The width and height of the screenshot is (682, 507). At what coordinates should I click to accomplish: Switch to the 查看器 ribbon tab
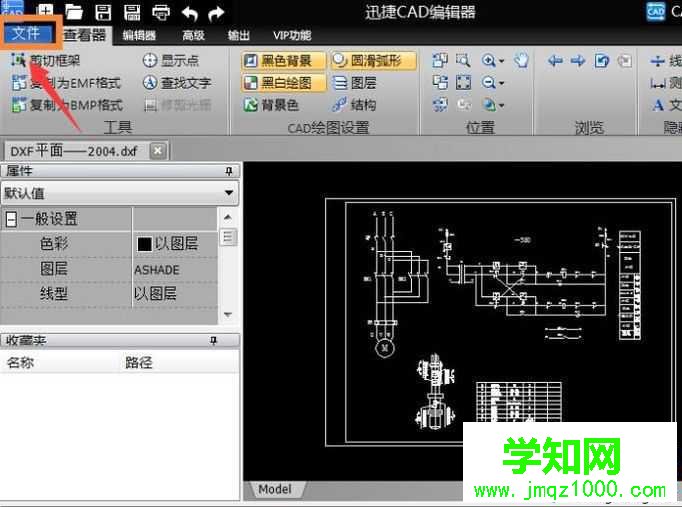(x=85, y=35)
